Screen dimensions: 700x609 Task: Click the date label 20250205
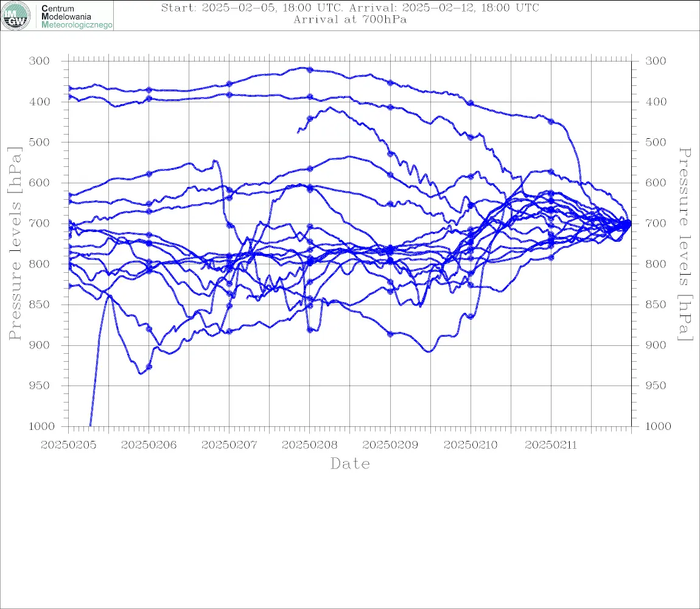click(68, 445)
